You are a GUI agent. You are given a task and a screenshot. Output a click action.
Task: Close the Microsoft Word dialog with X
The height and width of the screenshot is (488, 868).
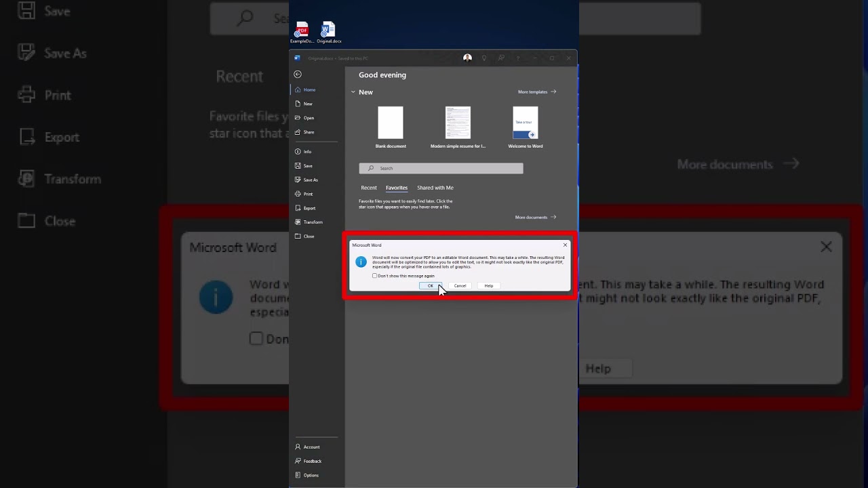[x=565, y=245]
